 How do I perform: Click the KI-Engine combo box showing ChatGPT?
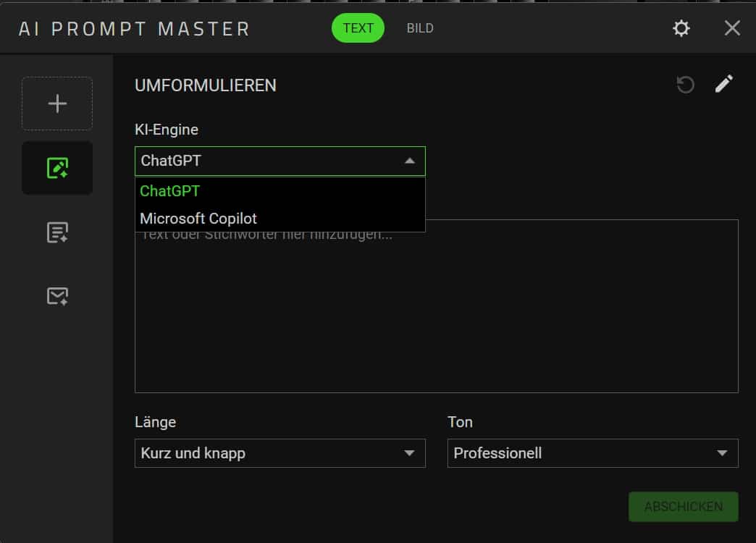268,161
